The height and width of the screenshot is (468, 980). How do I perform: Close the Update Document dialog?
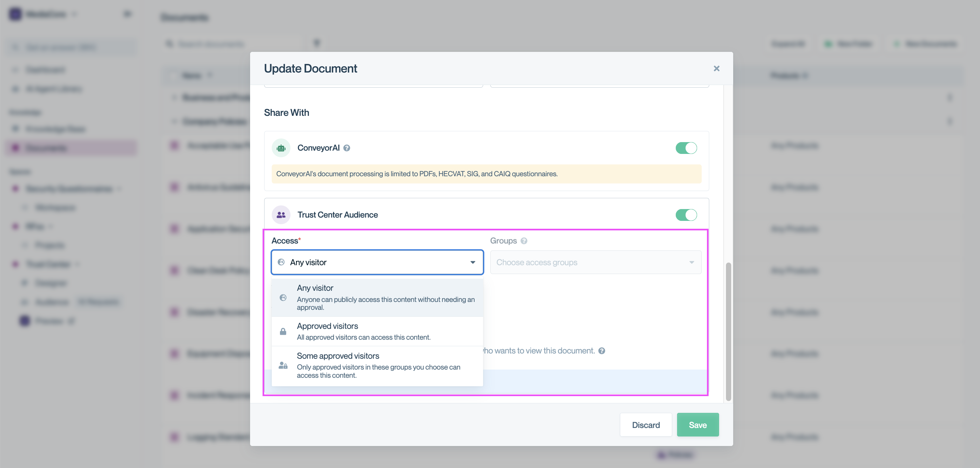tap(716, 69)
